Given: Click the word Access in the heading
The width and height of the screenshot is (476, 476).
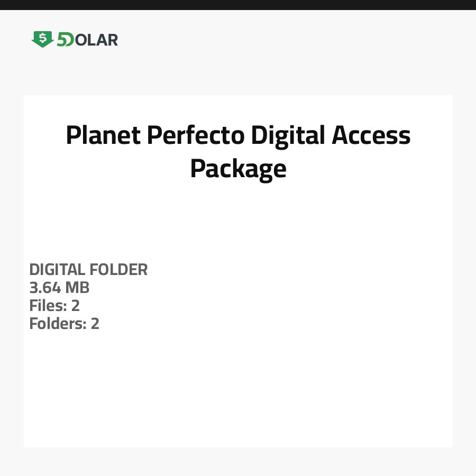Looking at the screenshot, I should click(371, 135).
